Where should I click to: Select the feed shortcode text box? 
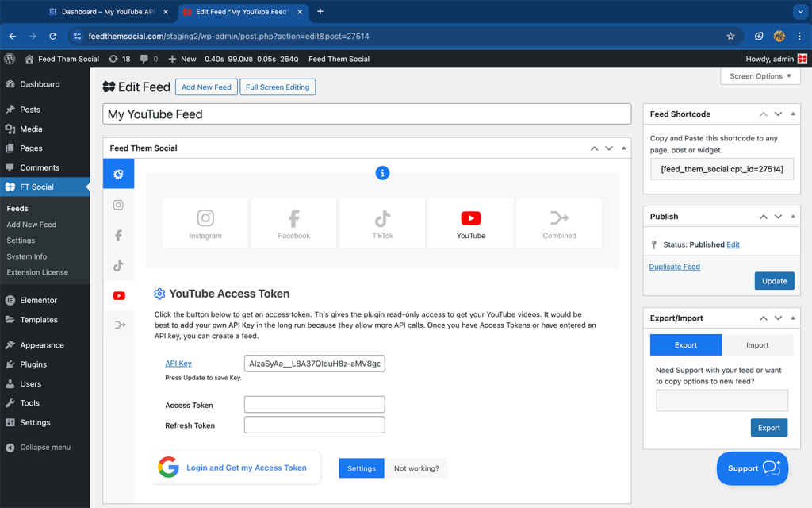722,169
